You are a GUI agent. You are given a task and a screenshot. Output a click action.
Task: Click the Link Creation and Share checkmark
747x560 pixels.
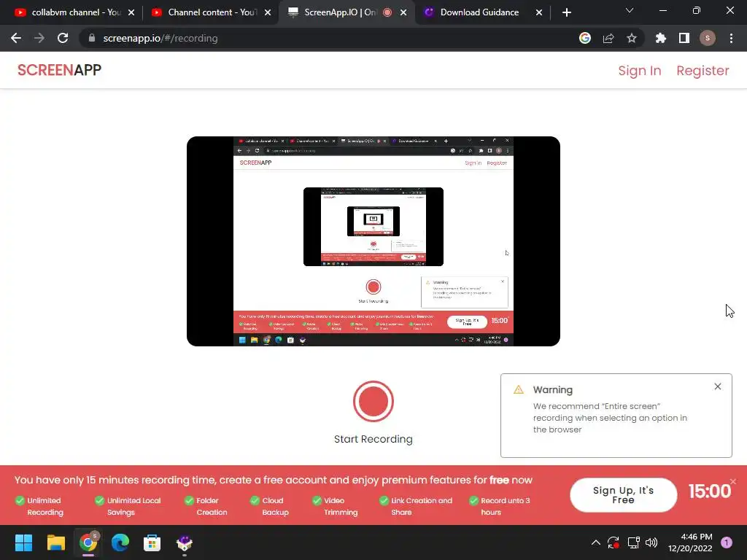click(x=415, y=506)
